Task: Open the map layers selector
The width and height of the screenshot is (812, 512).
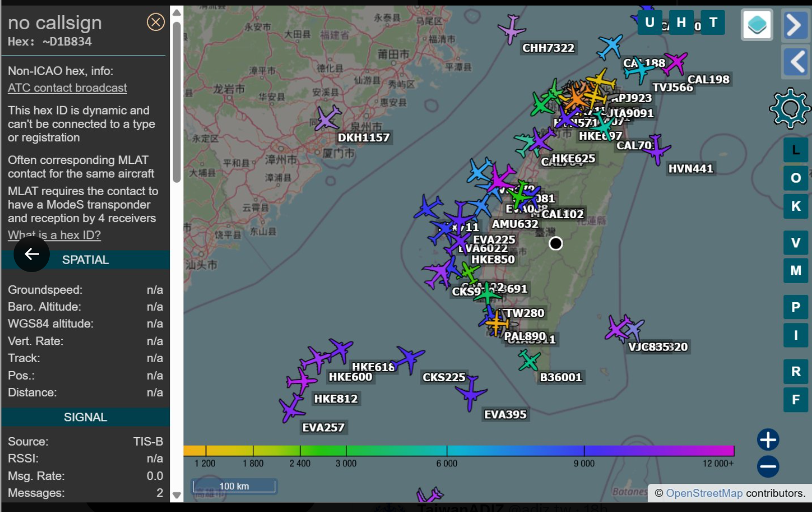Action: (757, 25)
